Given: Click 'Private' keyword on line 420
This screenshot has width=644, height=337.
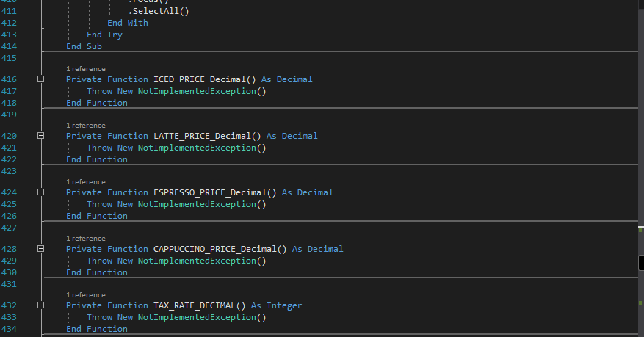Looking at the screenshot, I should click(x=84, y=137).
